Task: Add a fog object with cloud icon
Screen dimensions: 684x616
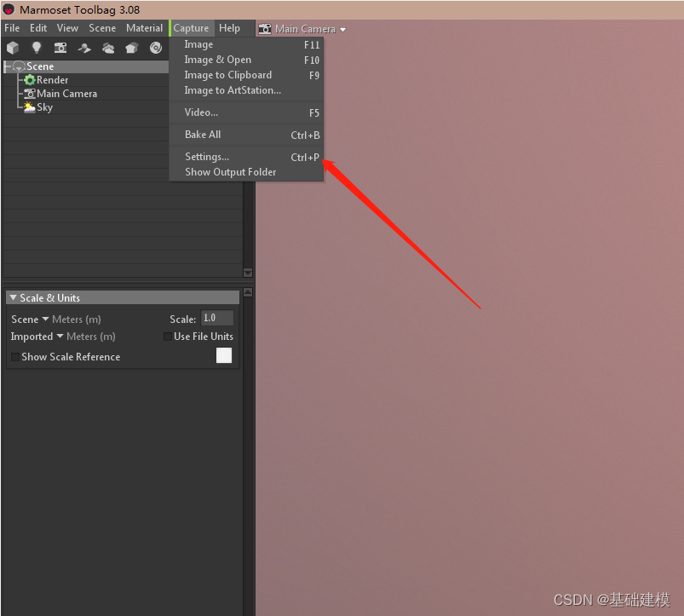Action: (x=108, y=48)
